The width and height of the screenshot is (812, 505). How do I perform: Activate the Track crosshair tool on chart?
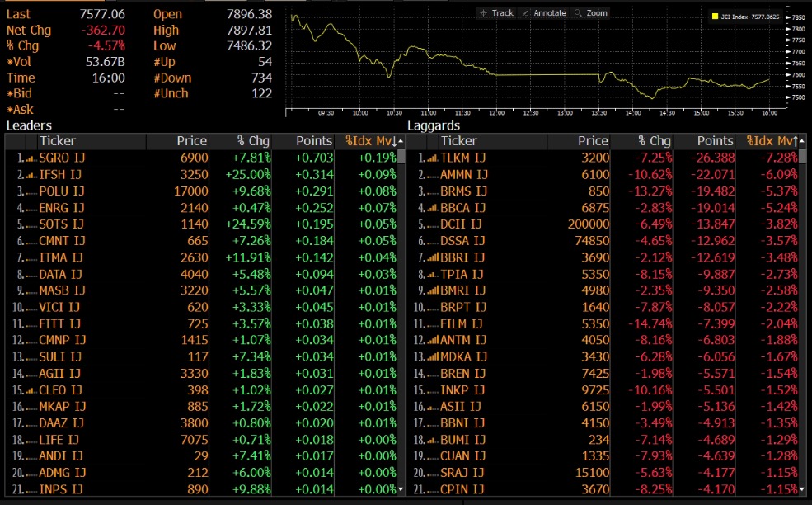(496, 13)
